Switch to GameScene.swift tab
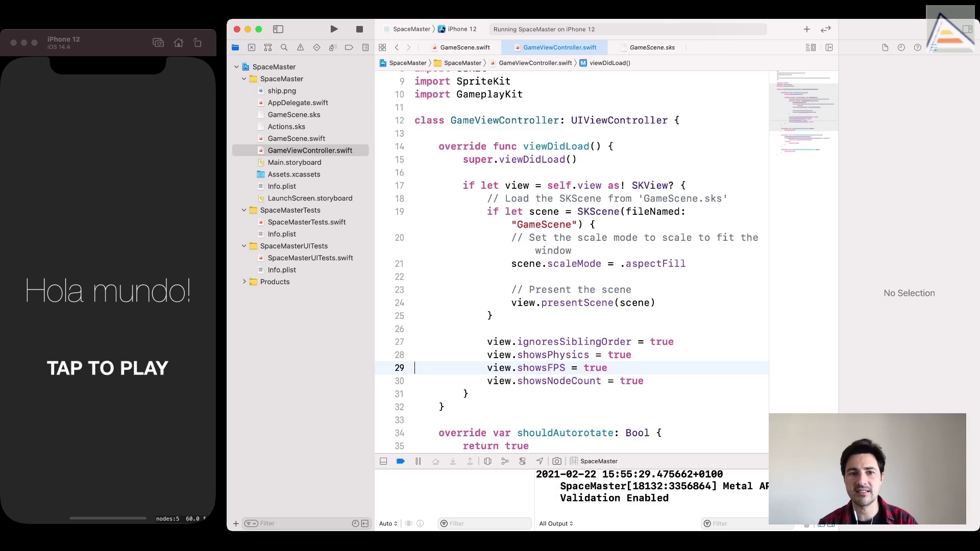 pos(461,47)
